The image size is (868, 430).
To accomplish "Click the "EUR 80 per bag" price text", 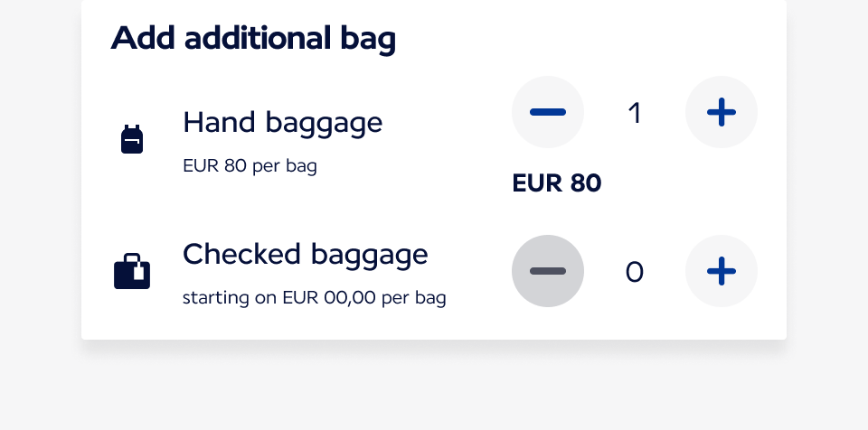I will point(250,166).
